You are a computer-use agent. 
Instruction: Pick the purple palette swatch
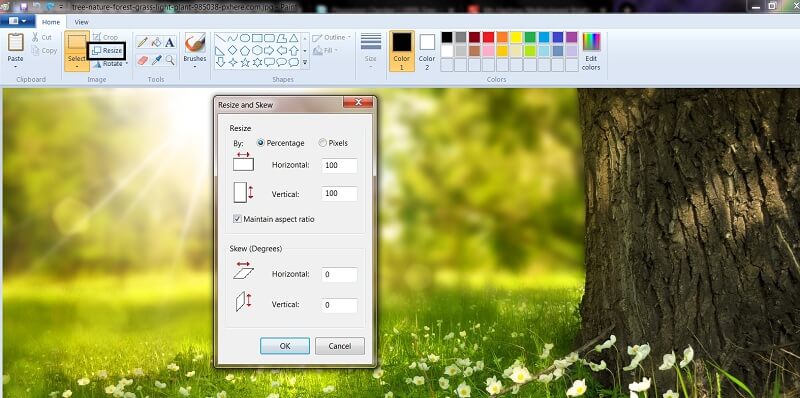coord(571,37)
